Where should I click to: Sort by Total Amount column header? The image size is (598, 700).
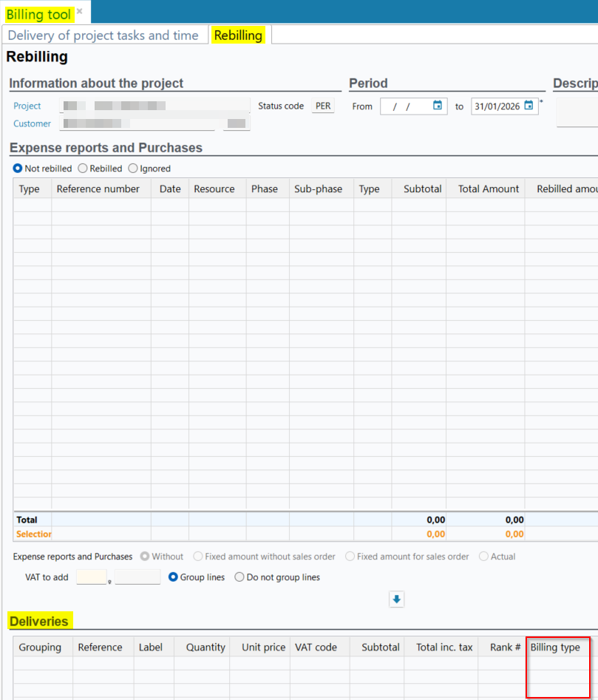[x=488, y=189]
